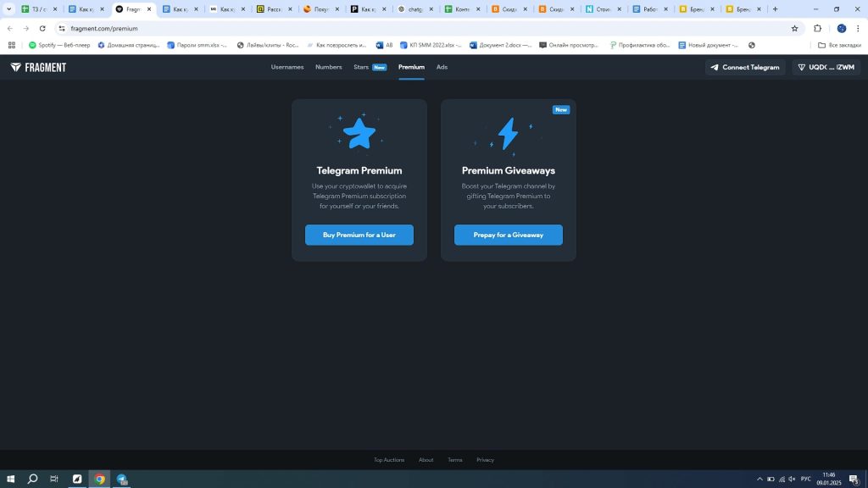
Task: Switch to the Конт spreadsheet tab
Action: tap(464, 8)
